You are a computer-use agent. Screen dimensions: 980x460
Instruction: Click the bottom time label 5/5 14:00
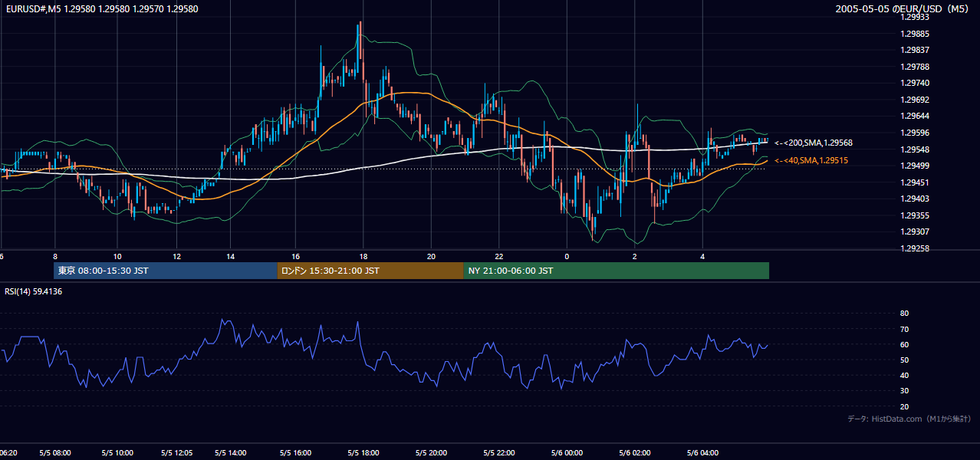coord(230,453)
